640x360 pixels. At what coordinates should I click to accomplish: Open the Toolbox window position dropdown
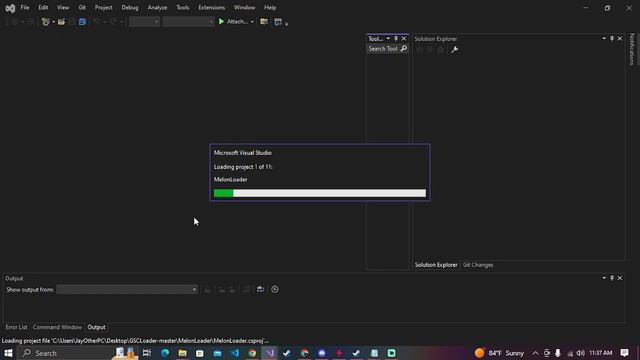388,38
